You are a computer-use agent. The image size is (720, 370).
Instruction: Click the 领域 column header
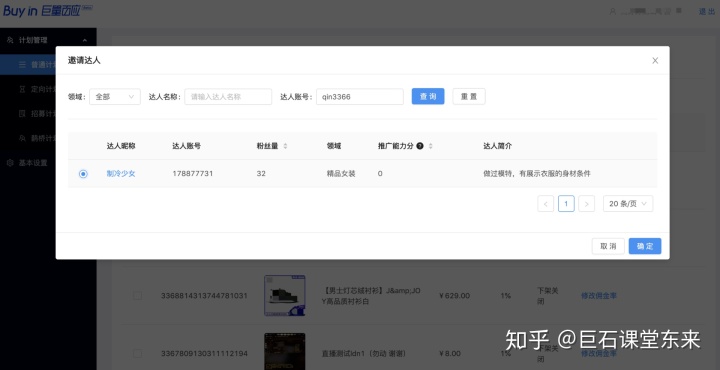334,146
